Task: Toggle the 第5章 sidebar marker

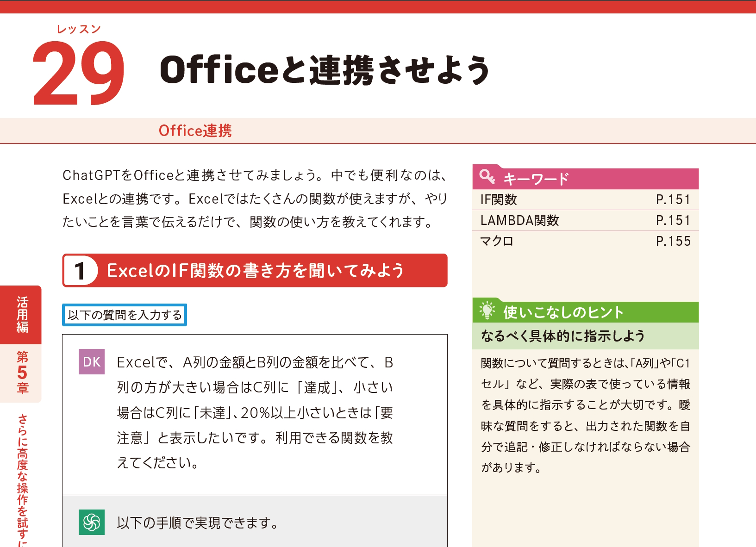Action: [22, 370]
